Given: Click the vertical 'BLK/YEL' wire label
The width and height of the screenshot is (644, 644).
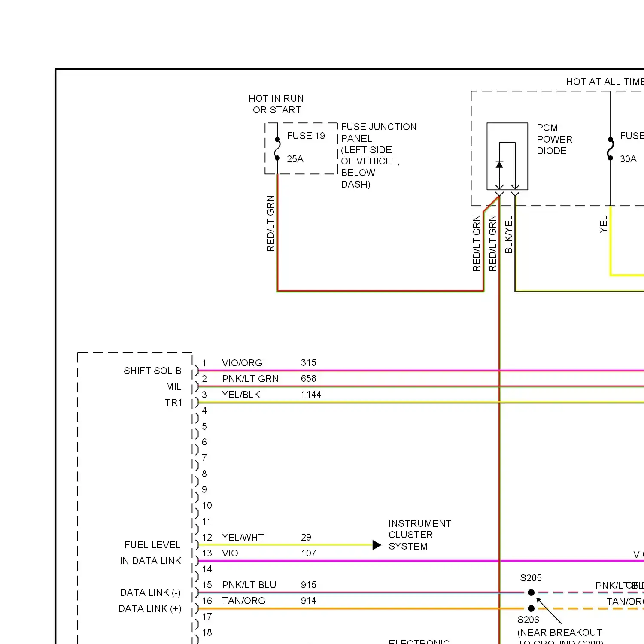Looking at the screenshot, I should point(508,234).
